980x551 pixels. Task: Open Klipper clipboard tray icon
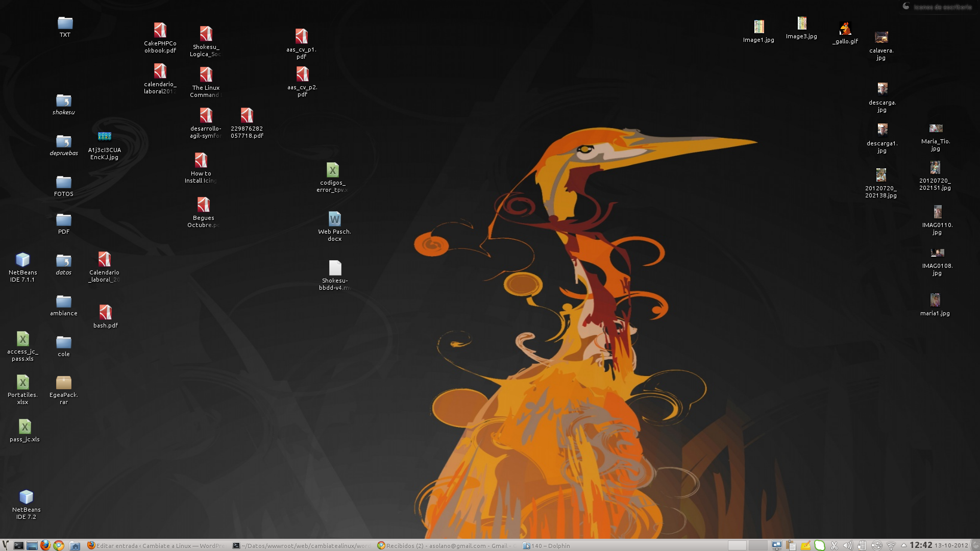[834, 545]
